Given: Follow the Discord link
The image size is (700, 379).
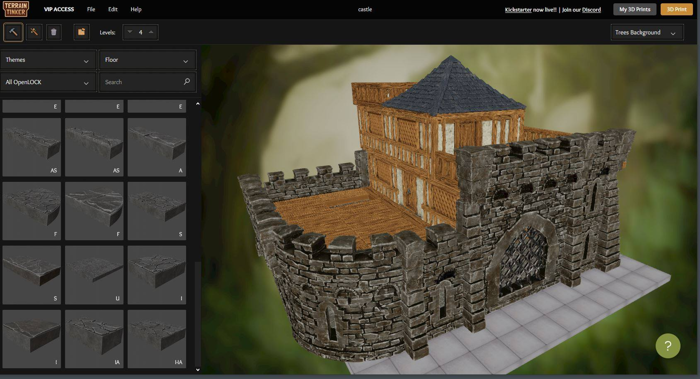Looking at the screenshot, I should [x=592, y=10].
